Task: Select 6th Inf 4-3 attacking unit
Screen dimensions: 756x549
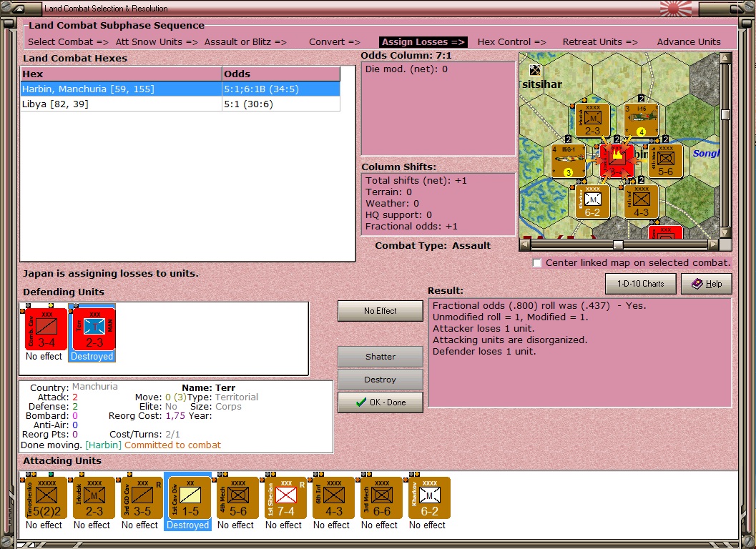Action: click(333, 498)
